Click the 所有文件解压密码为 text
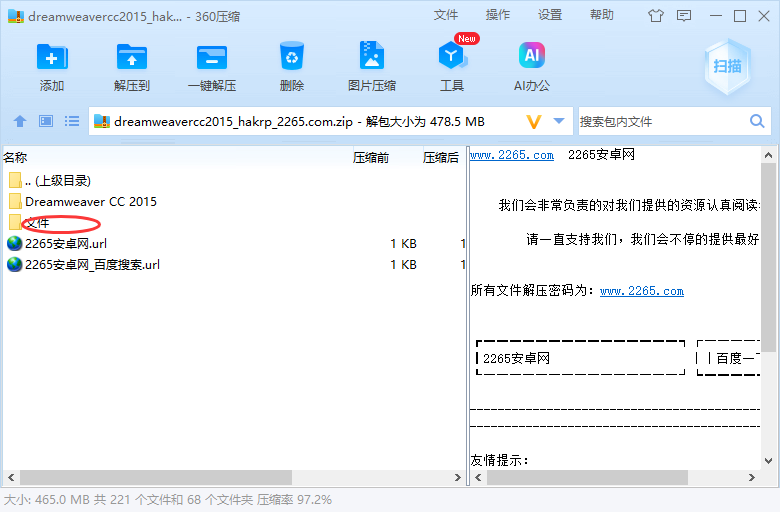 [532, 291]
